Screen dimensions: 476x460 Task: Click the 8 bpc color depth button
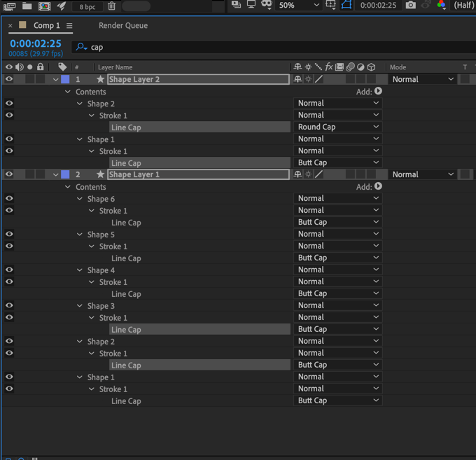(x=87, y=6)
